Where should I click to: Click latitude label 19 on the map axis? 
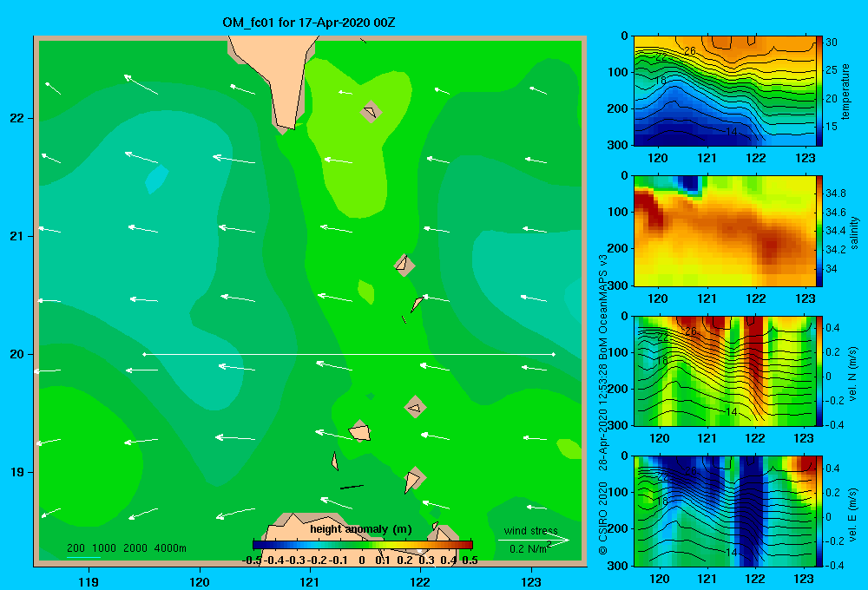click(17, 472)
